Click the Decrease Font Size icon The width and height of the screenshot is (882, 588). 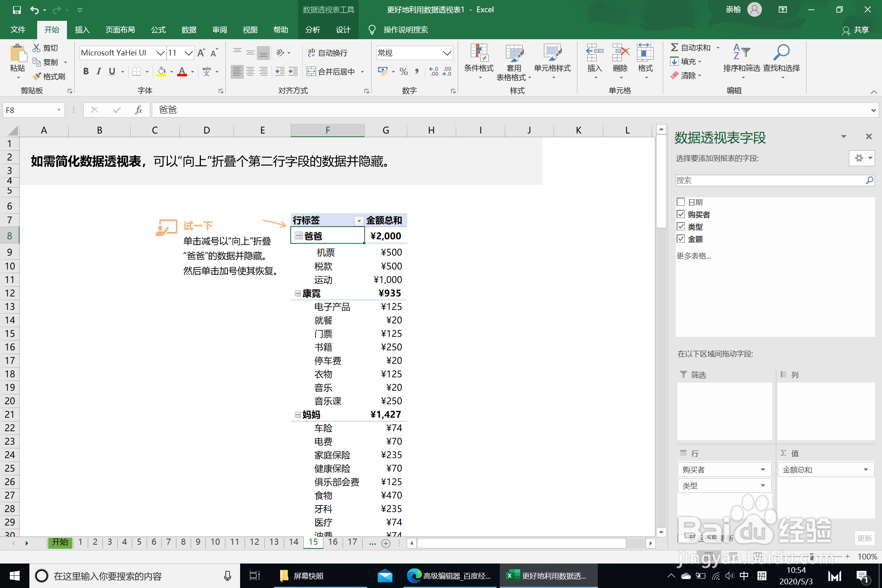coord(214,53)
